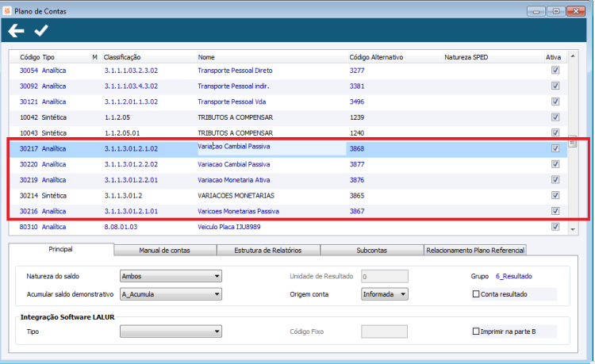Viewport: 595px width, 364px height.
Task: Select row Variacao Monetaria Ativa
Action: tap(288, 180)
